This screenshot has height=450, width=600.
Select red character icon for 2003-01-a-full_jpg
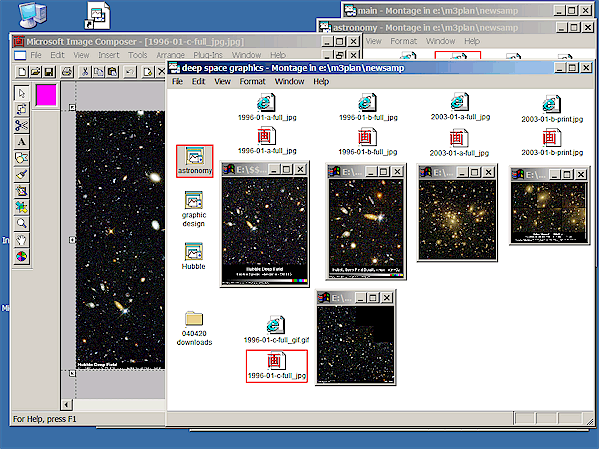[x=458, y=138]
